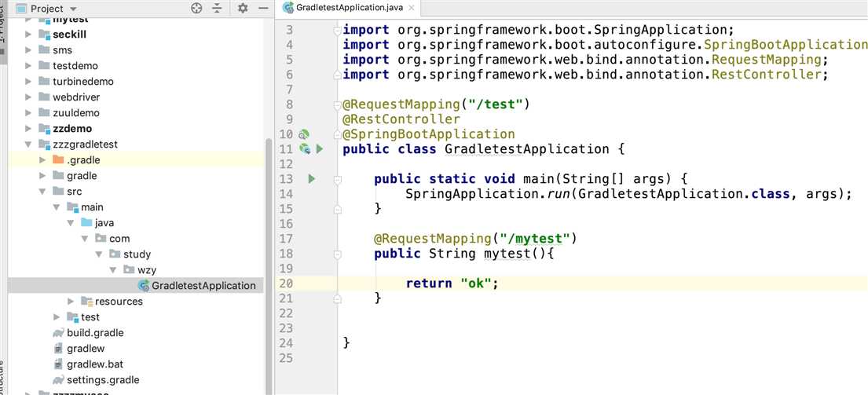Click the run gutter icon on line 13
The height and width of the screenshot is (395, 868).
pos(312,179)
